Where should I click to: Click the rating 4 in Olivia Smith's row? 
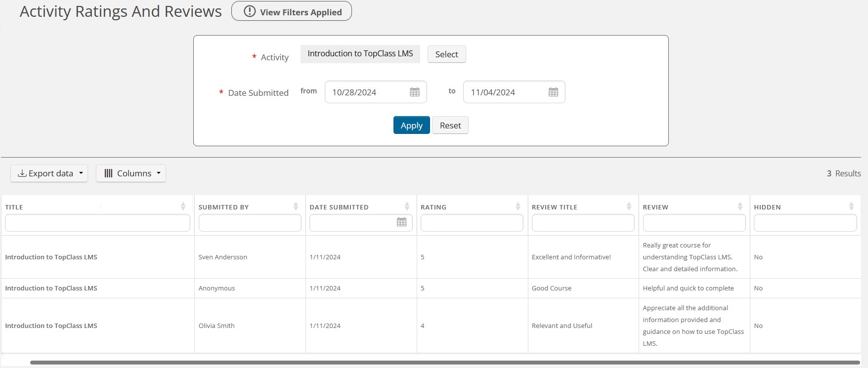point(423,326)
